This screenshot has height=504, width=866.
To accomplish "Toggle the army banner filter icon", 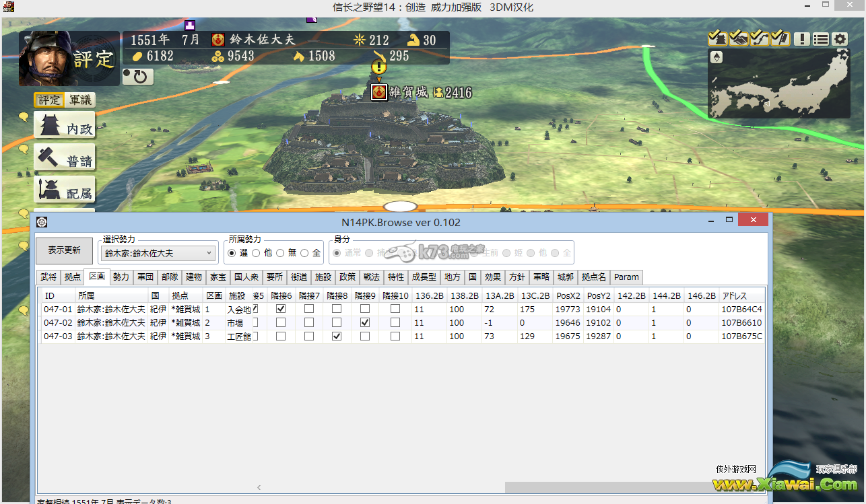I will pos(780,38).
